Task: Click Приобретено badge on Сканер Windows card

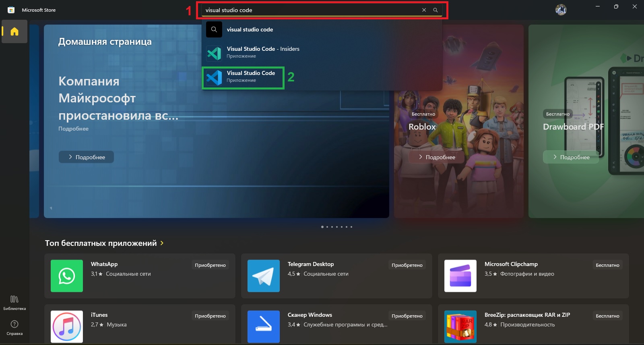Action: click(407, 316)
